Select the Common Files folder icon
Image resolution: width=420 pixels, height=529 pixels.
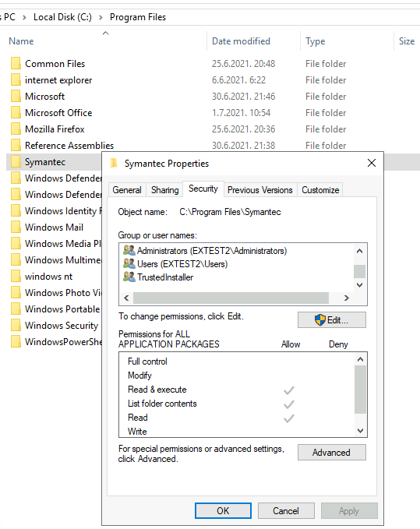[16, 63]
